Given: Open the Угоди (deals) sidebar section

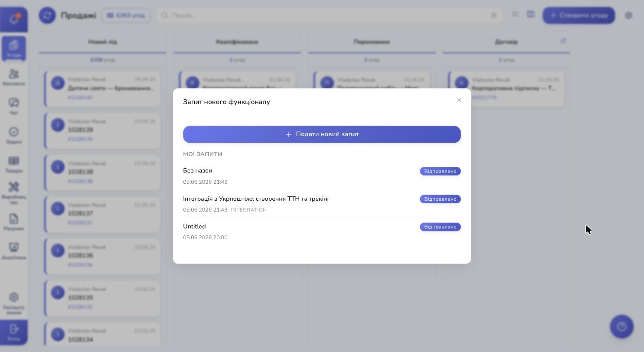Looking at the screenshot, I should (14, 49).
